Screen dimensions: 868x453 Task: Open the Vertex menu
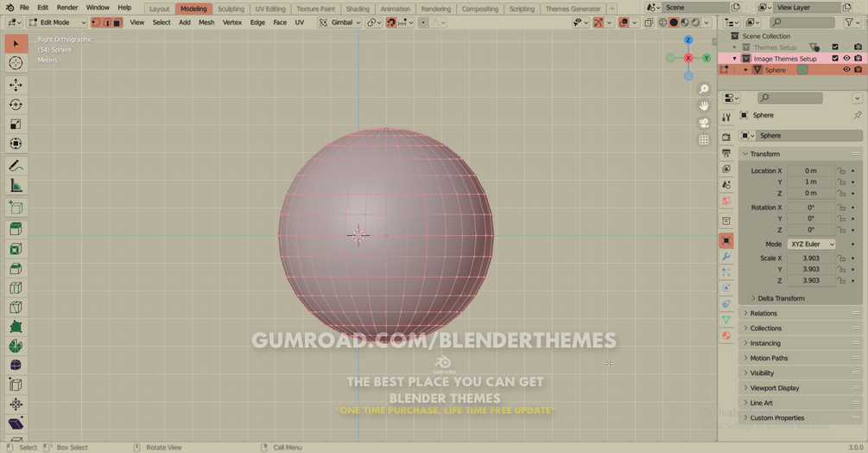coord(232,22)
